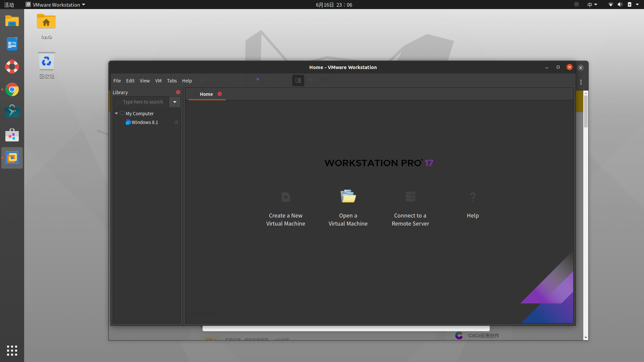644x362 pixels.
Task: Click the 活动 activities button
Action: click(9, 5)
